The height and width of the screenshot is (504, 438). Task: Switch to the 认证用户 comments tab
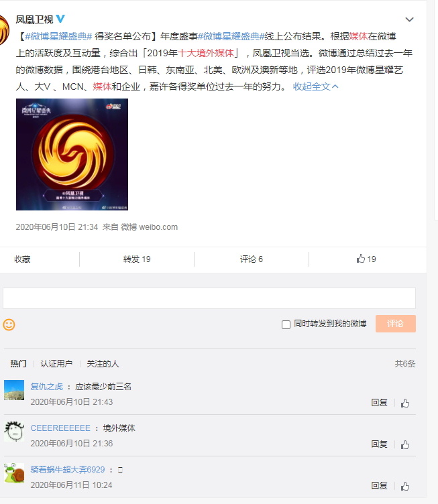coord(56,363)
